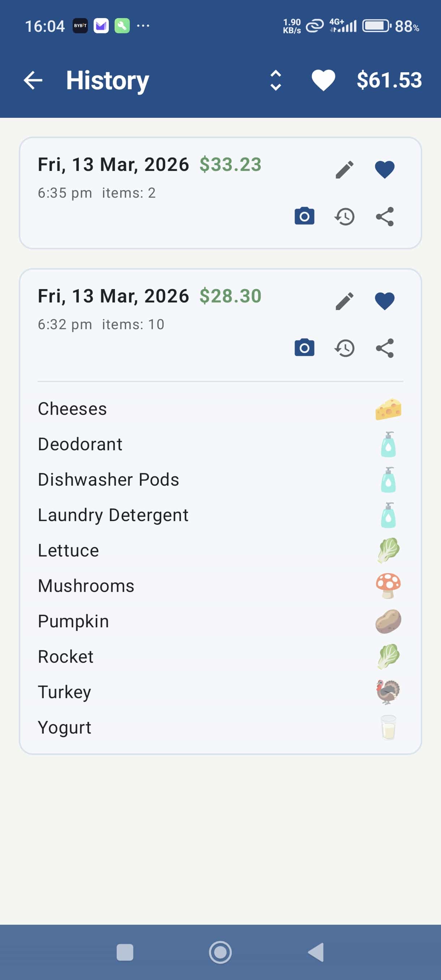Screen dimensions: 441x980
Task: Tap the back arrow in History header
Action: point(33,80)
